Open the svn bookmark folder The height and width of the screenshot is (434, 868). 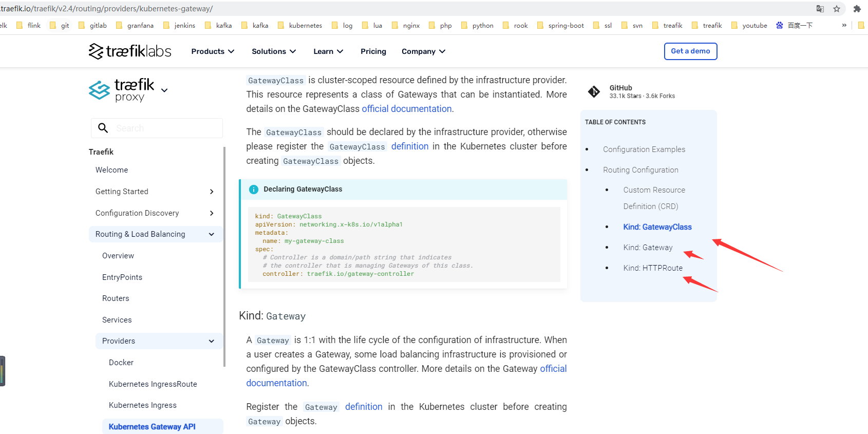(632, 25)
